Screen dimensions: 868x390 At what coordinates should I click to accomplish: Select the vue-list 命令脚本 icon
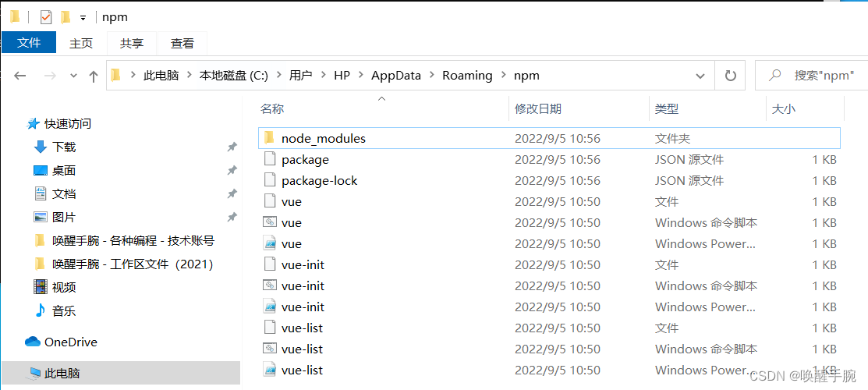coord(270,349)
